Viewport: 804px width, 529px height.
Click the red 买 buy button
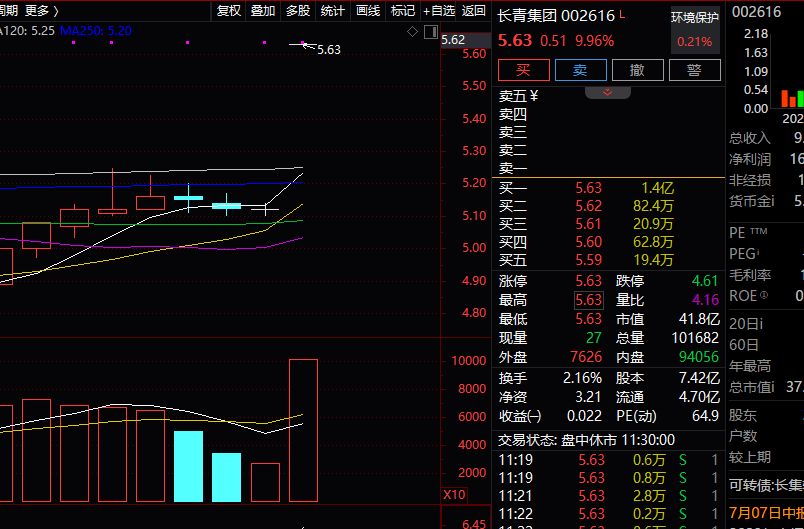point(524,70)
